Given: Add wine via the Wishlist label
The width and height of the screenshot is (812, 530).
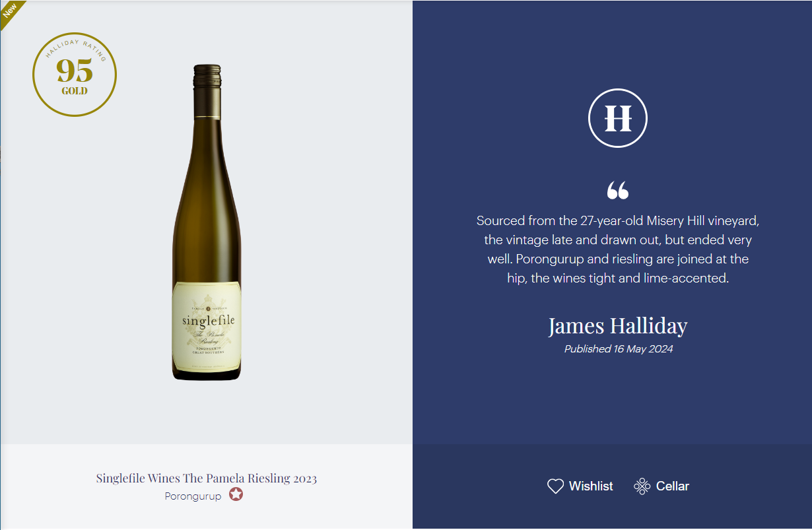Looking at the screenshot, I should coord(591,486).
